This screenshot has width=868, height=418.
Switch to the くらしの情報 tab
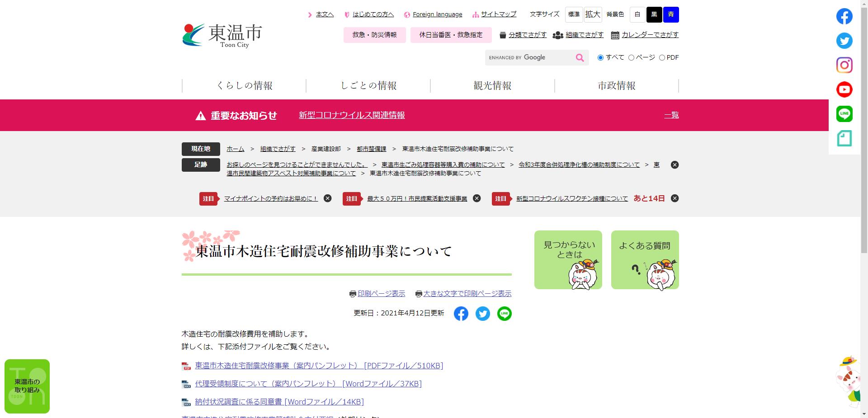coord(244,85)
